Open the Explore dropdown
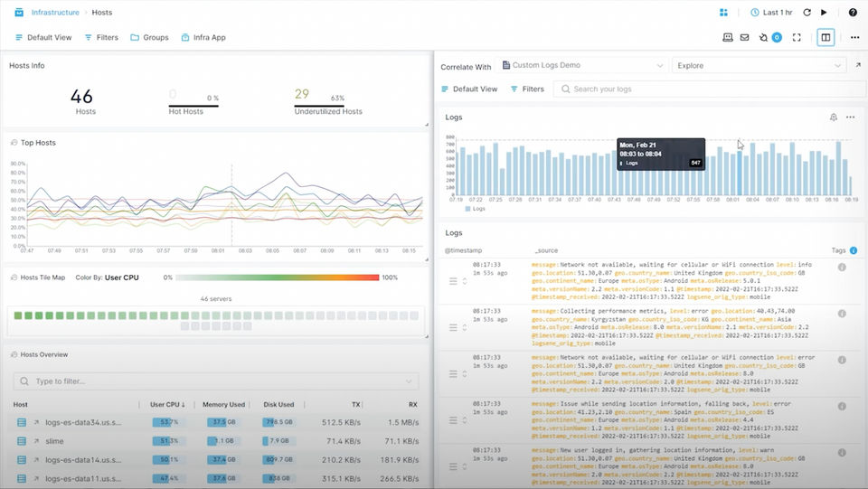This screenshot has width=868, height=489. (759, 65)
